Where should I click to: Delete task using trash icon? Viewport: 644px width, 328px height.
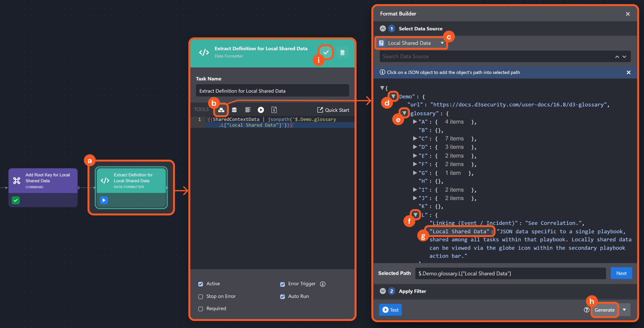(342, 52)
